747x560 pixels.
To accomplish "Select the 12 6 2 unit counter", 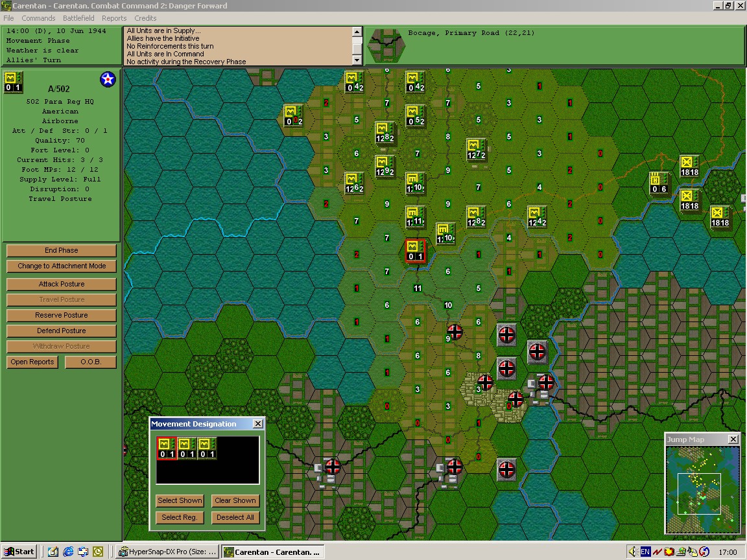I will click(354, 183).
